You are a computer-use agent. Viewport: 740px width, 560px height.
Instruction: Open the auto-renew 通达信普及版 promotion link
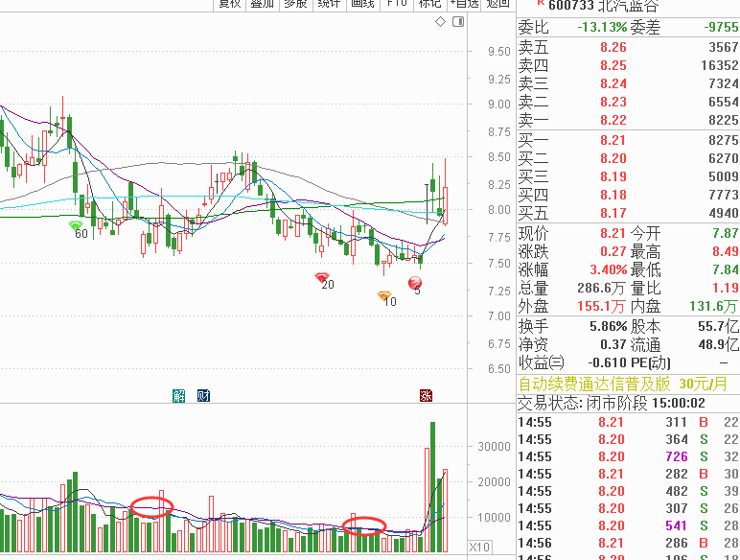[x=622, y=384]
